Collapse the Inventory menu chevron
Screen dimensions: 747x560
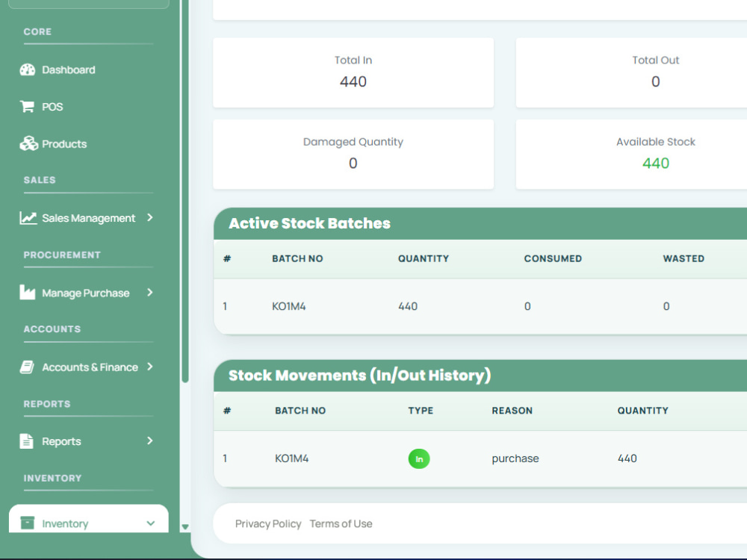point(151,523)
